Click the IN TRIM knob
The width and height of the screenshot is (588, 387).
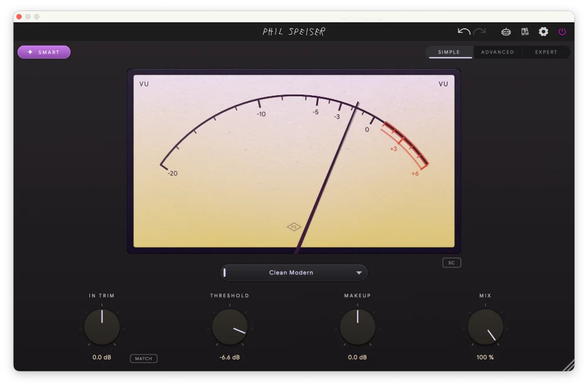point(102,327)
